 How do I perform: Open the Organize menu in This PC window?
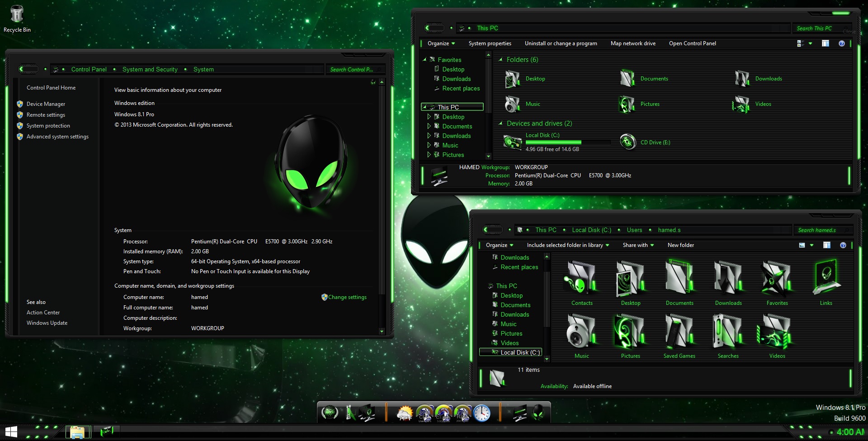click(441, 43)
